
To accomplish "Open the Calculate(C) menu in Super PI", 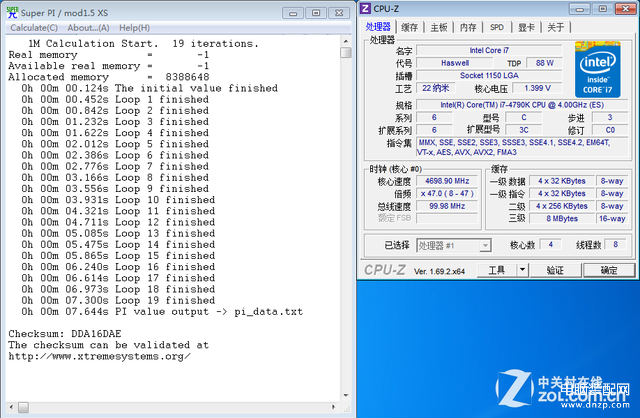I will tap(34, 28).
